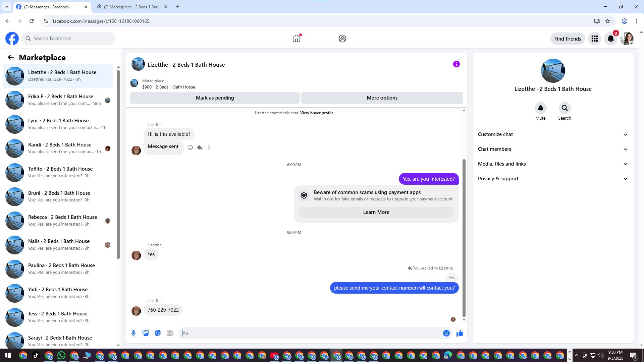Open the Lyric conversation

[58, 124]
